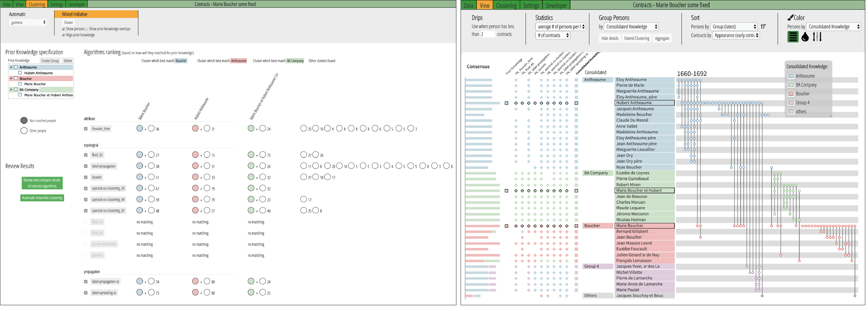
Task: Click Review and compare results button
Action: (42, 183)
